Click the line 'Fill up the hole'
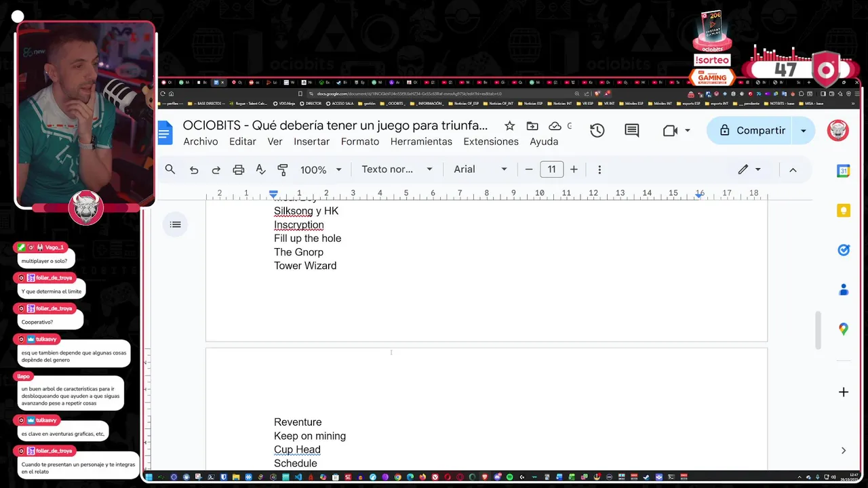The width and height of the screenshot is (868, 488). click(x=307, y=239)
